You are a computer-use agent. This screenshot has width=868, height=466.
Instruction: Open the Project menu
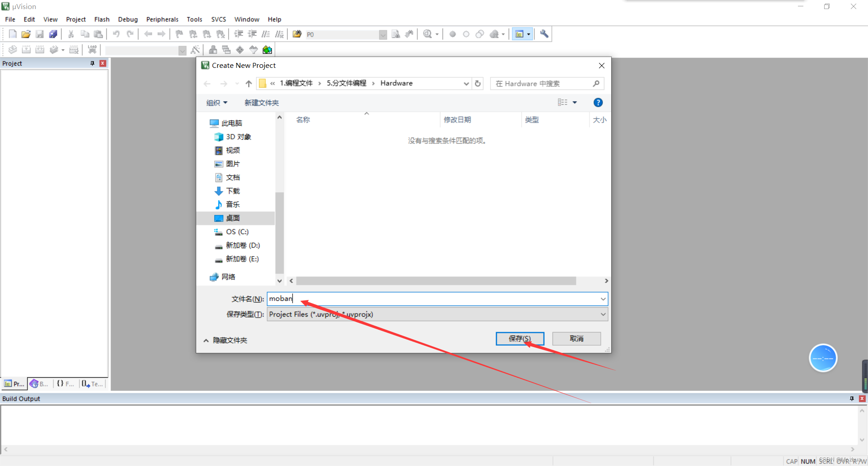(76, 19)
